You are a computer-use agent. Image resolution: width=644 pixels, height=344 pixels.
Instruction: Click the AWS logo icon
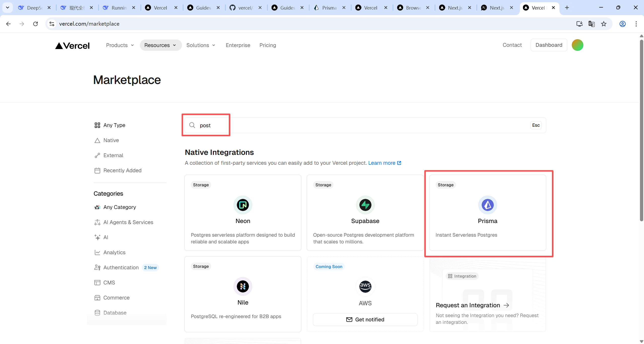point(365,286)
